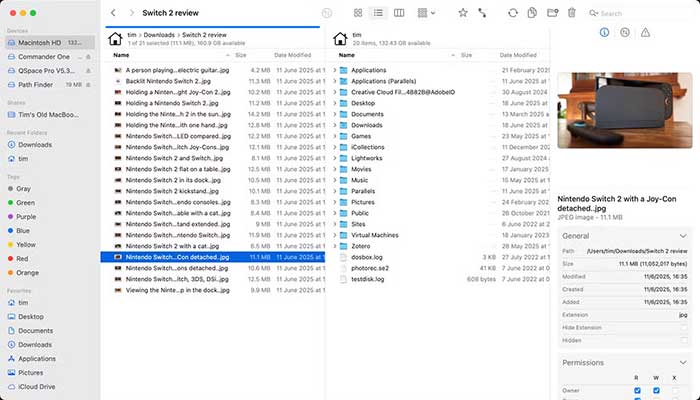
Task: Sort left pane by Date Modified
Action: [292, 55]
